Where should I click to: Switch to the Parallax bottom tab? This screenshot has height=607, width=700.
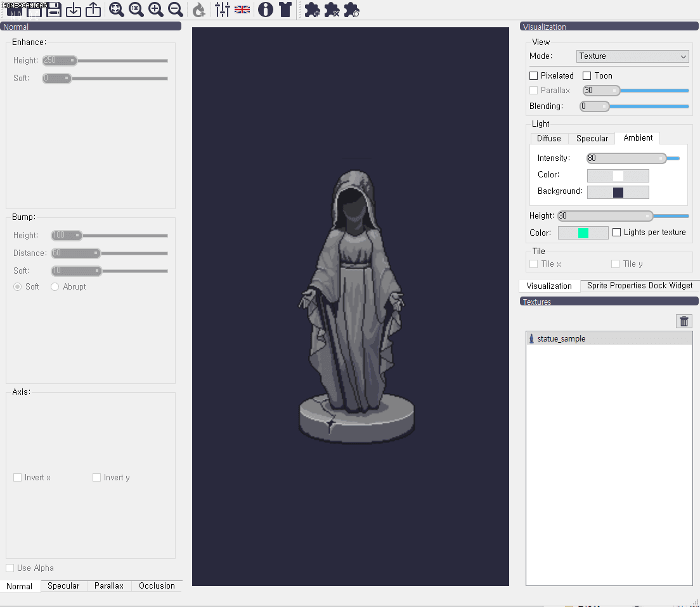109,585
